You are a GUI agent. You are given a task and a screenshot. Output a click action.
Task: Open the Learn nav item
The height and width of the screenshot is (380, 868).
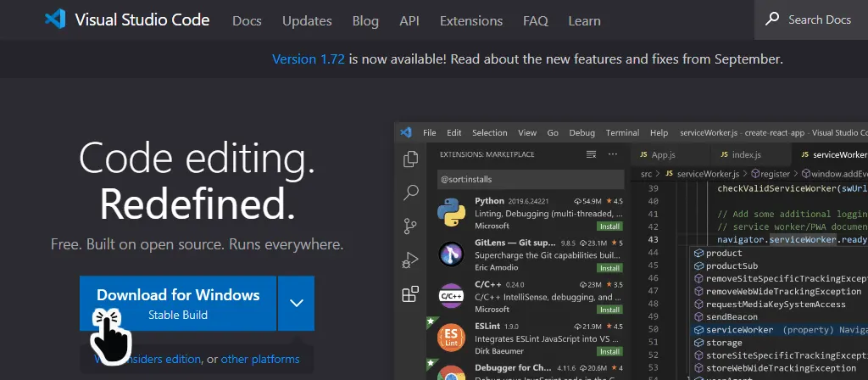point(584,21)
